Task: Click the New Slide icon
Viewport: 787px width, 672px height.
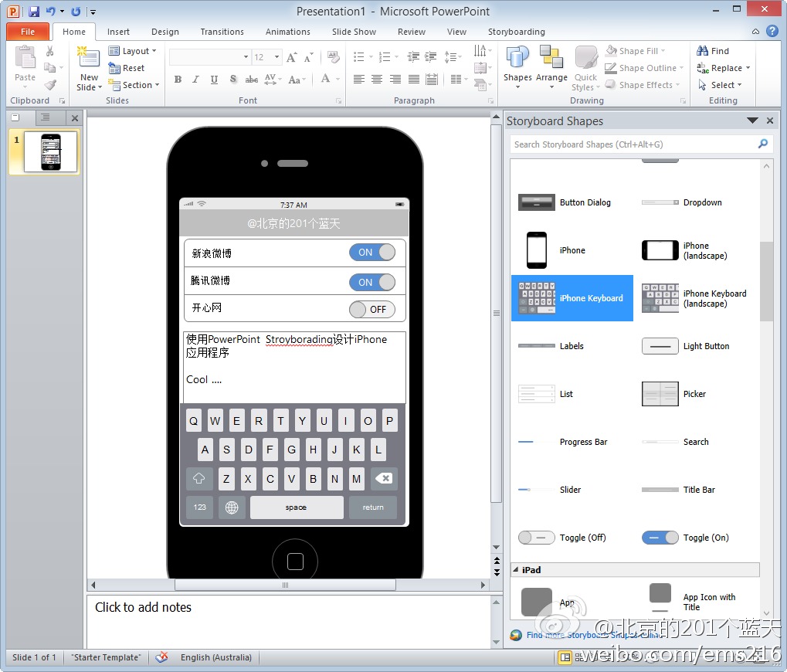Action: [x=89, y=56]
